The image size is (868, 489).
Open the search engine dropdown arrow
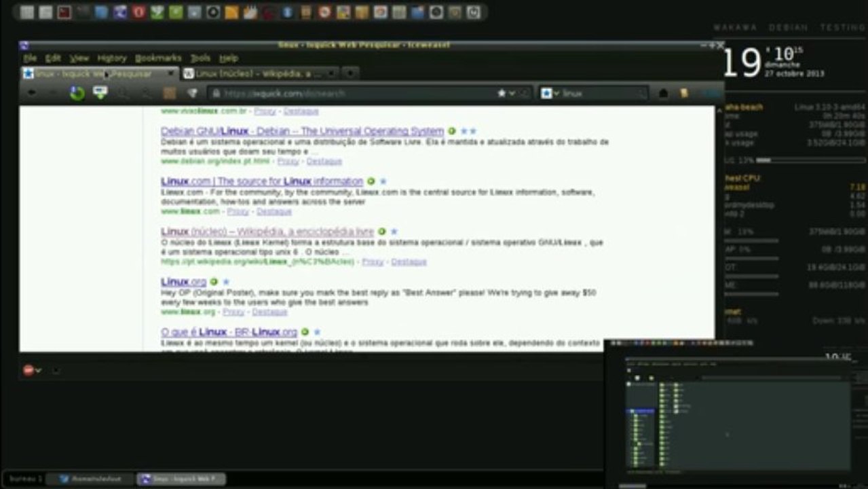tap(556, 94)
